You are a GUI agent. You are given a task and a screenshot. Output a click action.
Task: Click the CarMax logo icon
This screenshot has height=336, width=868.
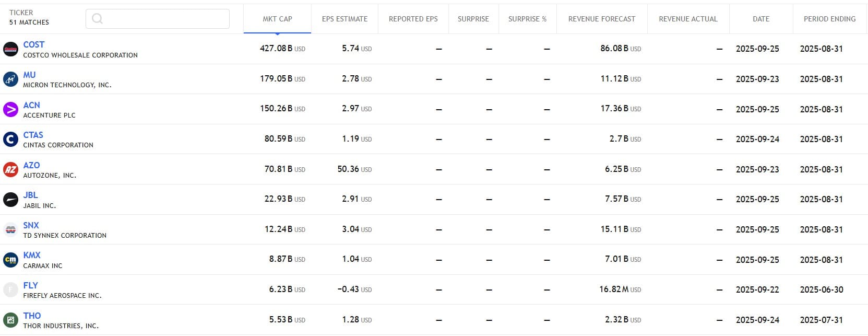point(10,260)
